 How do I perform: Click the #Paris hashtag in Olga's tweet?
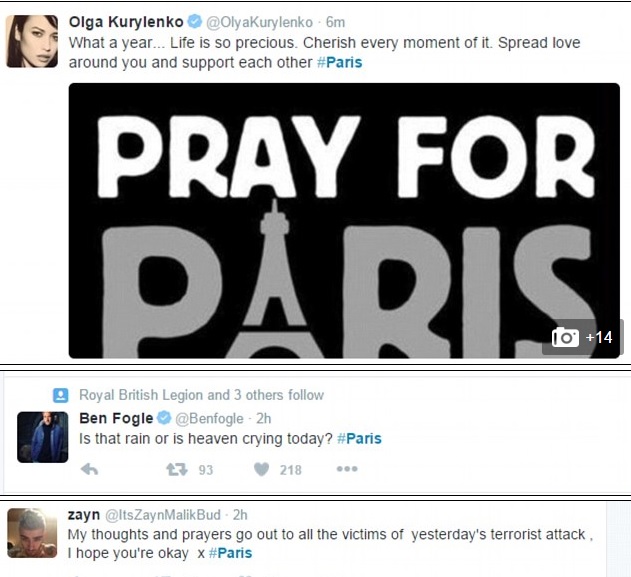click(340, 62)
